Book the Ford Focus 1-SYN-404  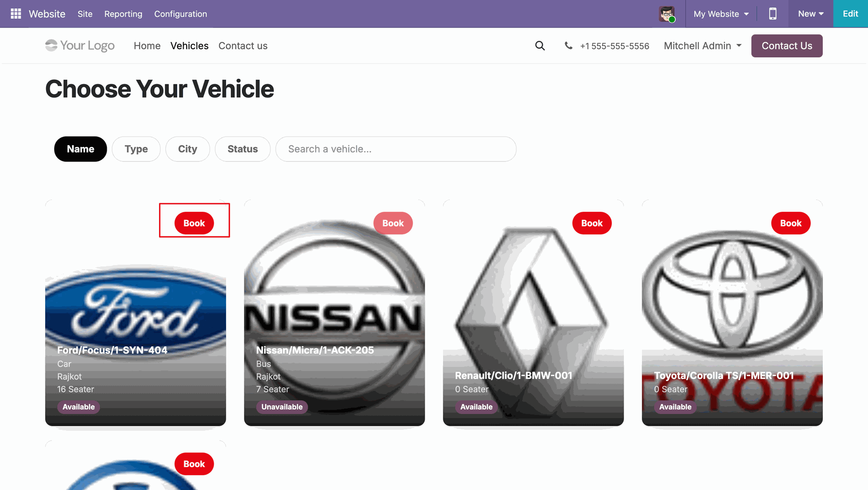coord(194,223)
